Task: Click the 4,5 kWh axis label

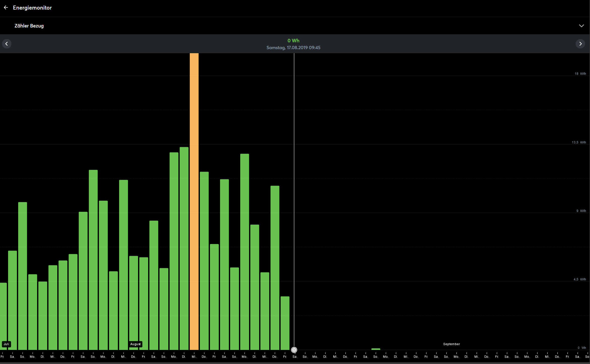Action: click(x=579, y=280)
